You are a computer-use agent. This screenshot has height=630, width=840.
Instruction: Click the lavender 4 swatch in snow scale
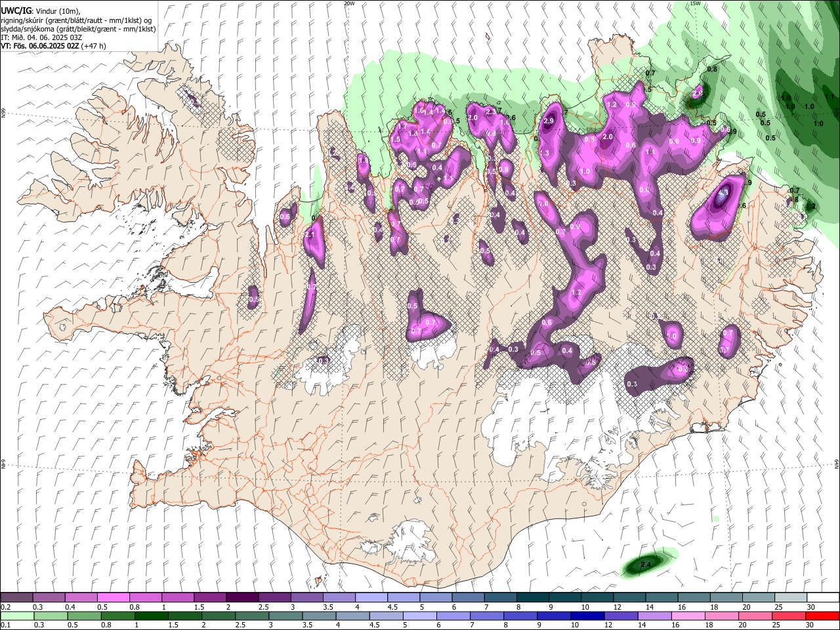point(371,597)
